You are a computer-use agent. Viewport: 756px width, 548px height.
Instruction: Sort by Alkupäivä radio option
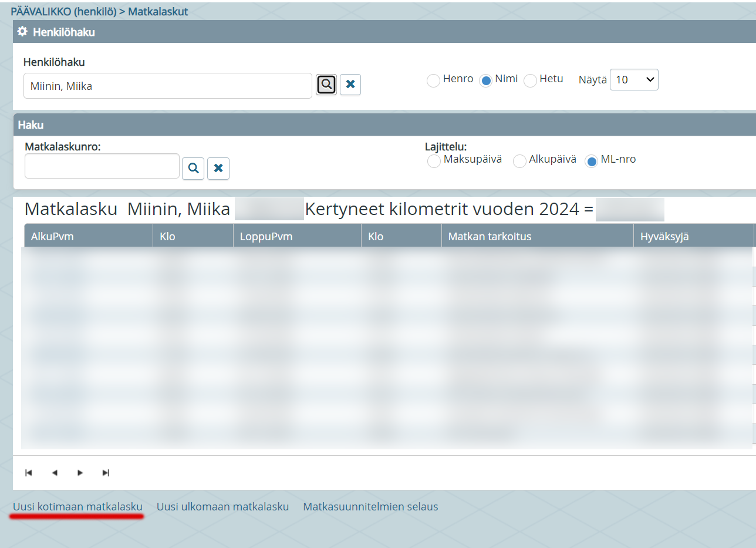[519, 161]
